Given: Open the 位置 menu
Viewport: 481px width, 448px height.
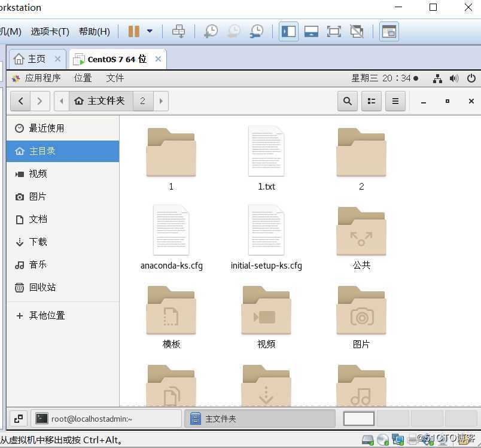Looking at the screenshot, I should pyautogui.click(x=83, y=78).
